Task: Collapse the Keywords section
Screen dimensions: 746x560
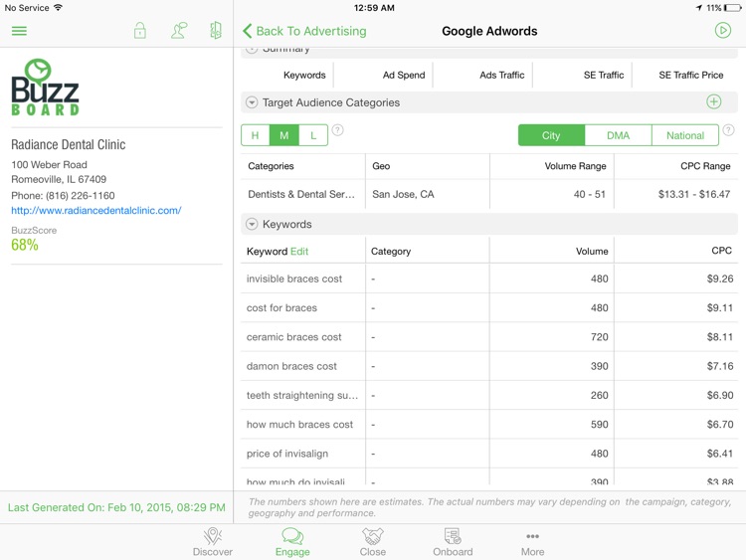Action: 252,224
